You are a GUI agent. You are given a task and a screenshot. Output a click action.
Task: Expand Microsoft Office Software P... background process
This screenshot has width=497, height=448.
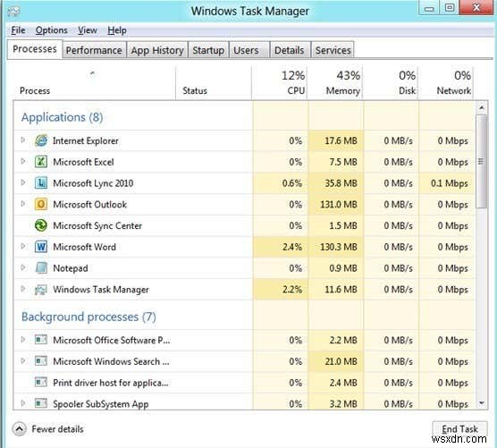click(23, 340)
